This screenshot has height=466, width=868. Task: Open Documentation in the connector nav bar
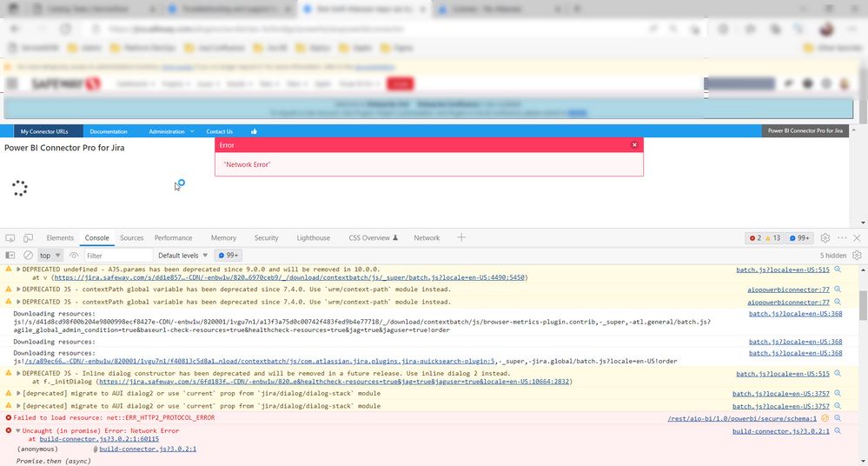[x=109, y=131]
